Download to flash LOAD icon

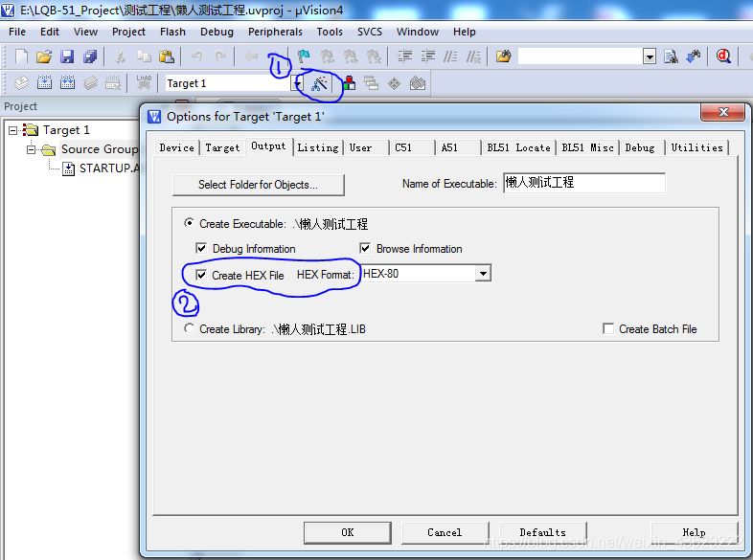click(x=144, y=82)
